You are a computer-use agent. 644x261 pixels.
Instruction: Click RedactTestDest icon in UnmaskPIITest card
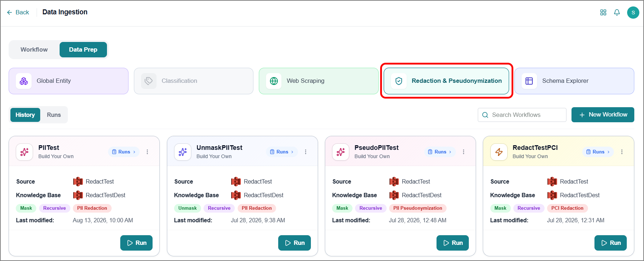point(236,195)
